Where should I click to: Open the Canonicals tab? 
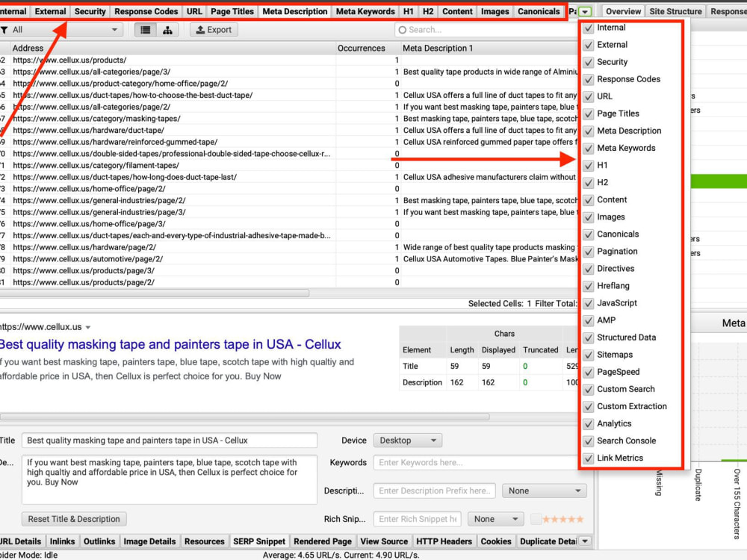click(x=539, y=11)
